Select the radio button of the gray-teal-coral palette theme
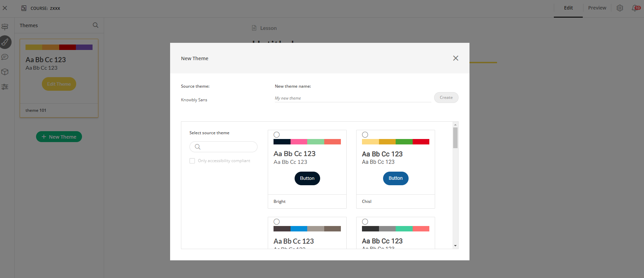 (x=365, y=222)
